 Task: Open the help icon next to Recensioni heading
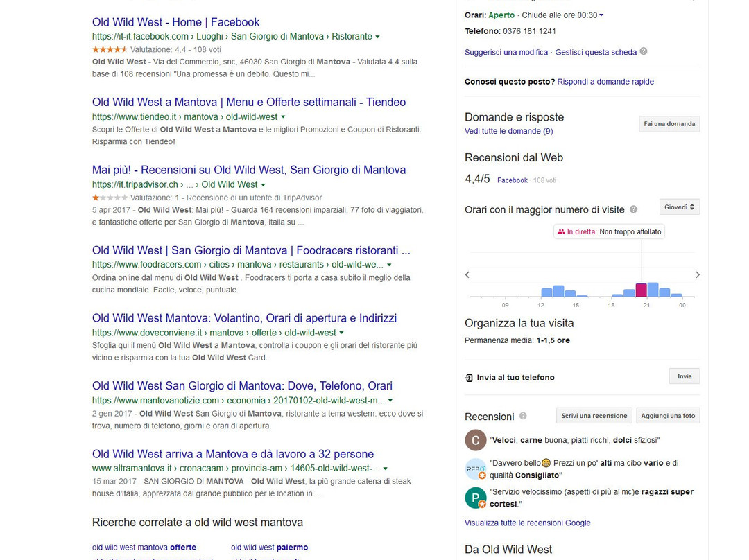click(x=523, y=416)
